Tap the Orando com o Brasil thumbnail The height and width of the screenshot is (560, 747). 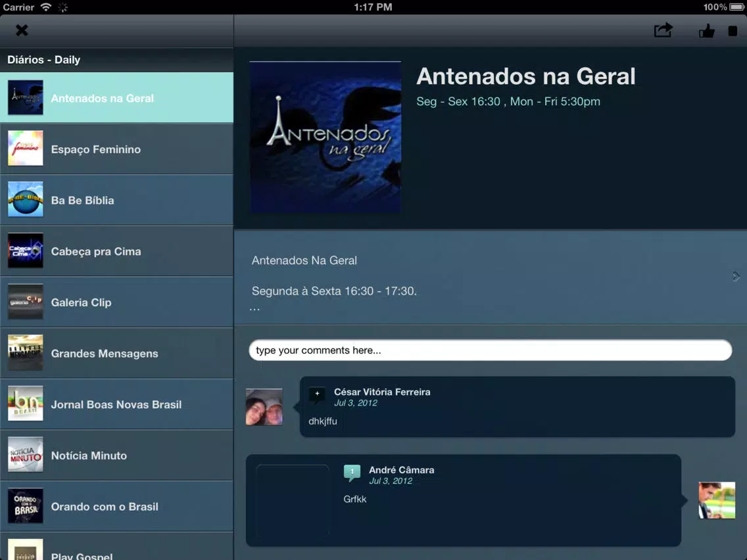pyautogui.click(x=25, y=505)
